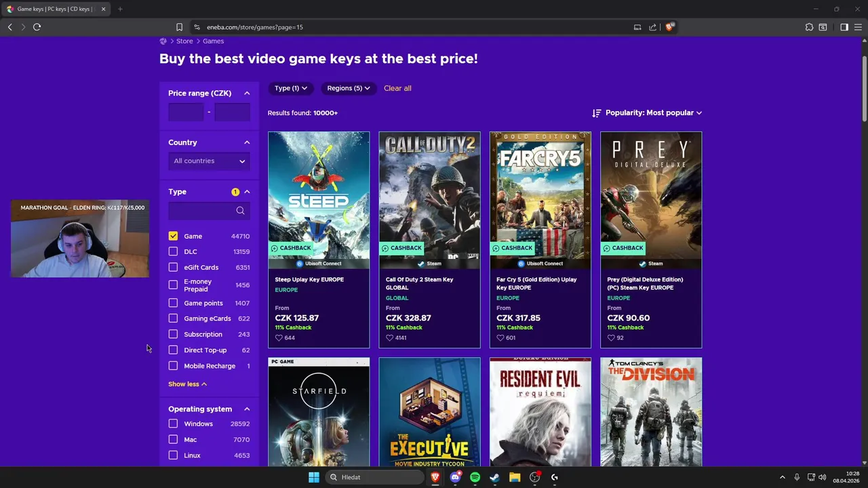
Task: Open a new browser tab
Action: coord(120,9)
